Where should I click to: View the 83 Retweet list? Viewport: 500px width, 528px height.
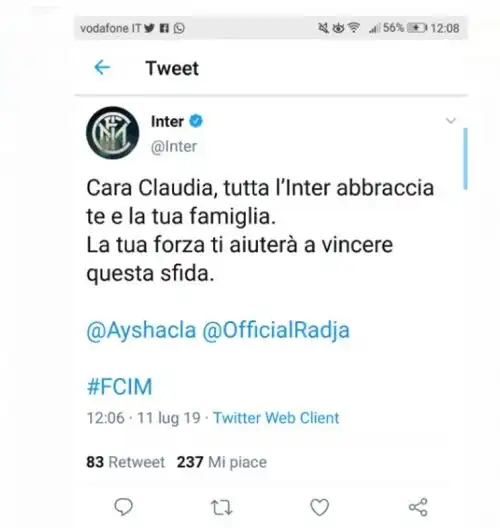(x=126, y=462)
